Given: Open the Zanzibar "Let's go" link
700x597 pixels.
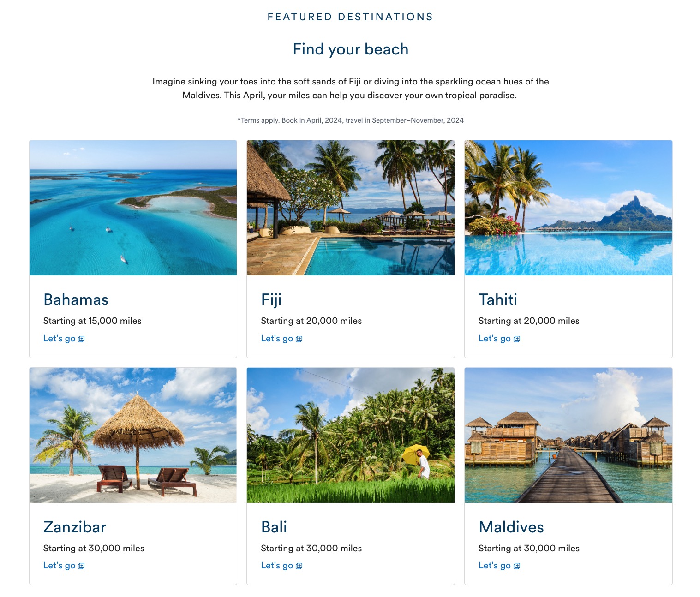Looking at the screenshot, I should 60,566.
